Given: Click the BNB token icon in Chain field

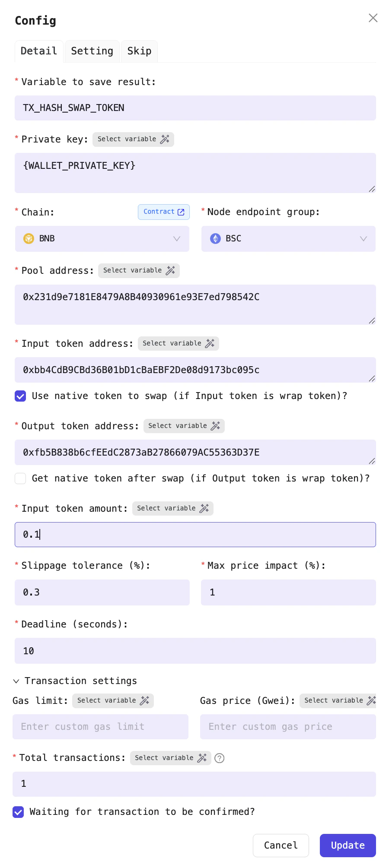Looking at the screenshot, I should point(28,238).
